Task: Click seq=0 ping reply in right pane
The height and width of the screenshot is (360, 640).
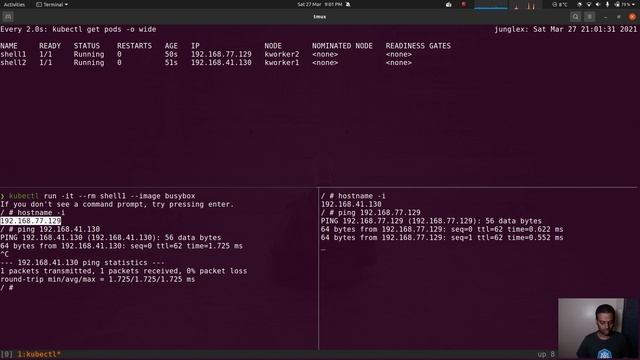Action: point(442,229)
